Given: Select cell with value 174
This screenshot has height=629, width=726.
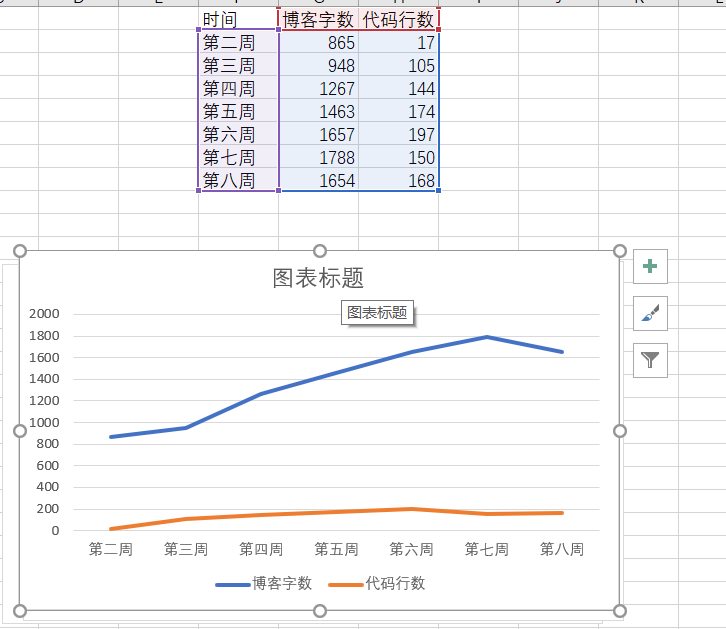Looking at the screenshot, I should (x=399, y=111).
